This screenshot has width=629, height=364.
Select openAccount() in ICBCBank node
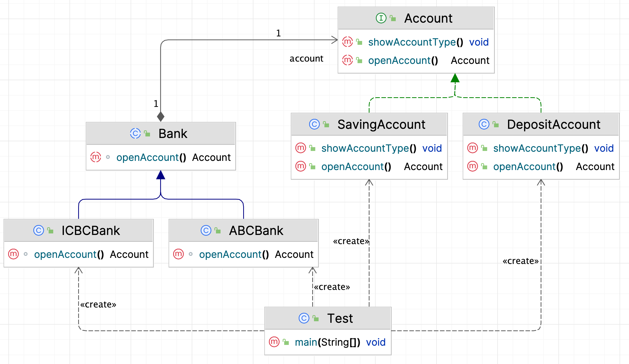(x=69, y=254)
